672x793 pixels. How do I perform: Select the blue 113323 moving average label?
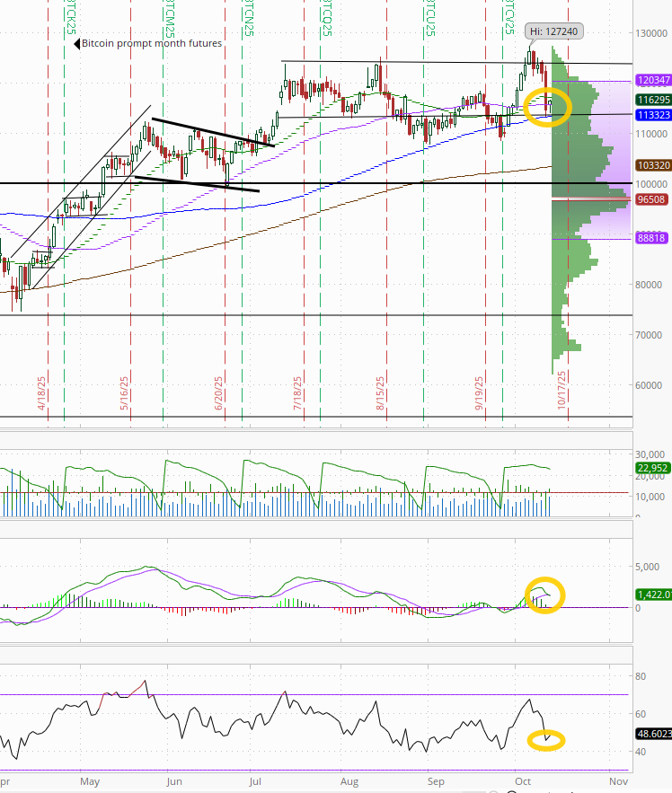click(x=653, y=115)
